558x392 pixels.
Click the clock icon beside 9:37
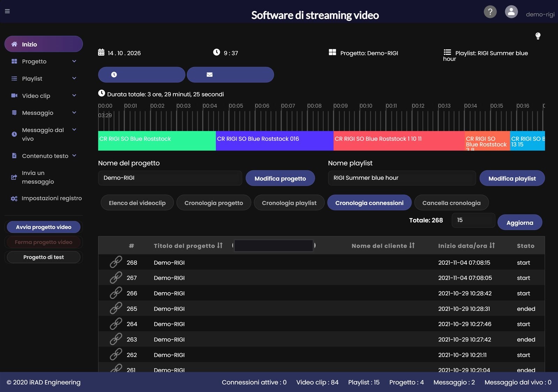pyautogui.click(x=217, y=52)
